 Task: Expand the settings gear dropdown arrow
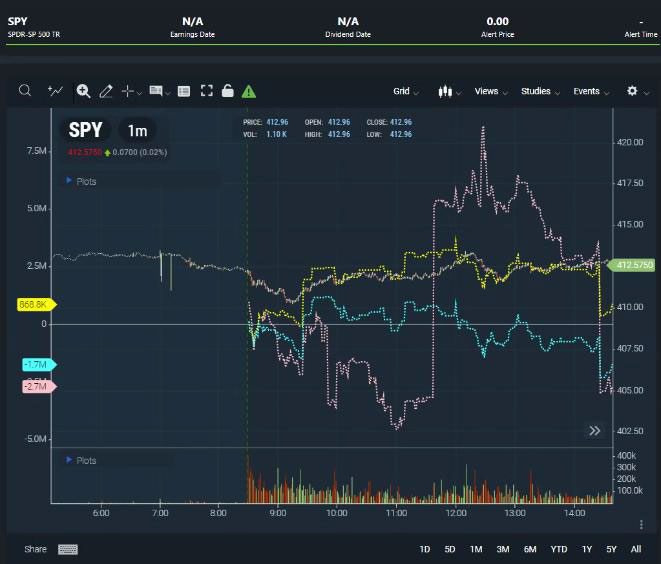pyautogui.click(x=646, y=93)
